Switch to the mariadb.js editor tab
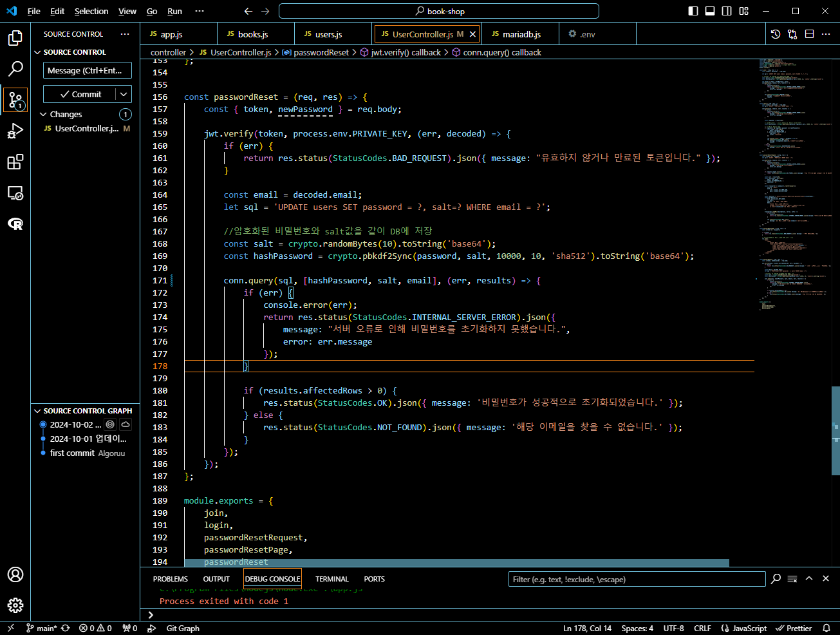The width and height of the screenshot is (840, 635). [521, 34]
